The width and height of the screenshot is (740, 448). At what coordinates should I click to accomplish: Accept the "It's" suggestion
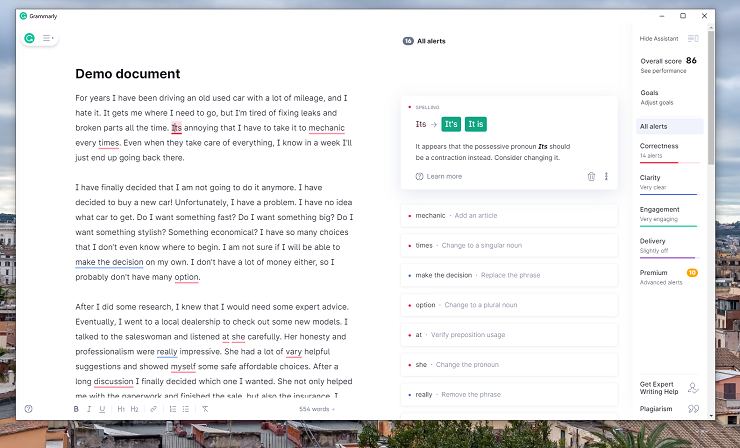(451, 124)
